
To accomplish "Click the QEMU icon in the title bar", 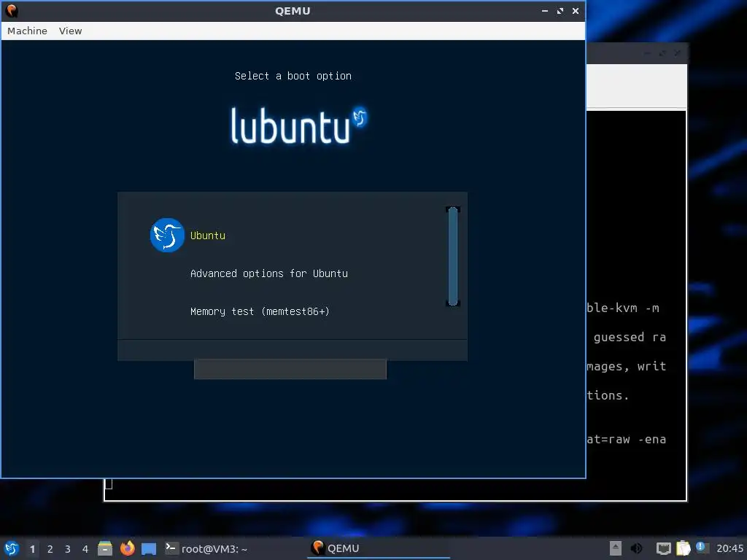I will tap(12, 10).
